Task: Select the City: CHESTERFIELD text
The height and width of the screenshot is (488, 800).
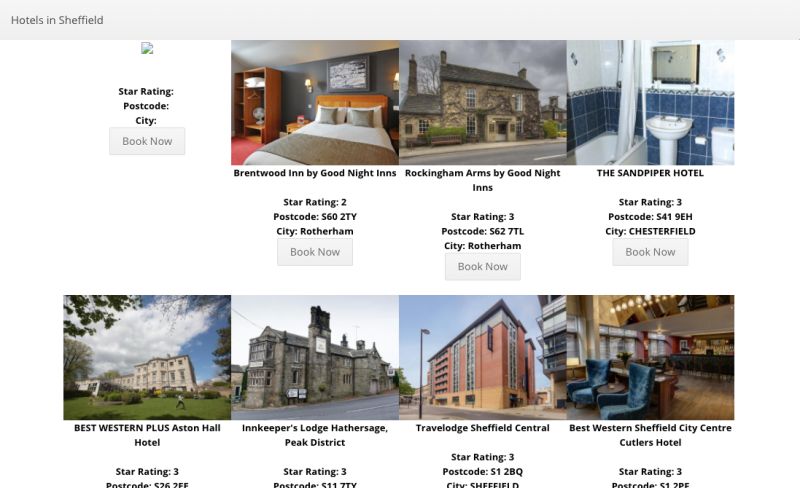Action: 650,231
